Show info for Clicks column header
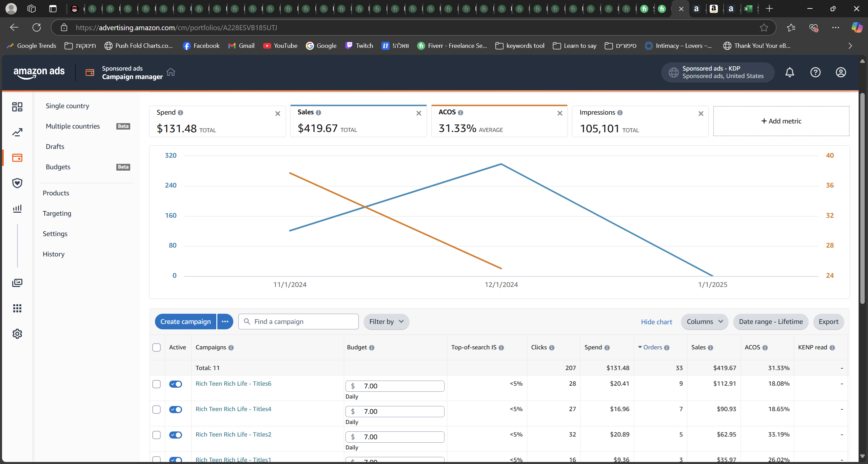868x464 pixels. tap(552, 348)
